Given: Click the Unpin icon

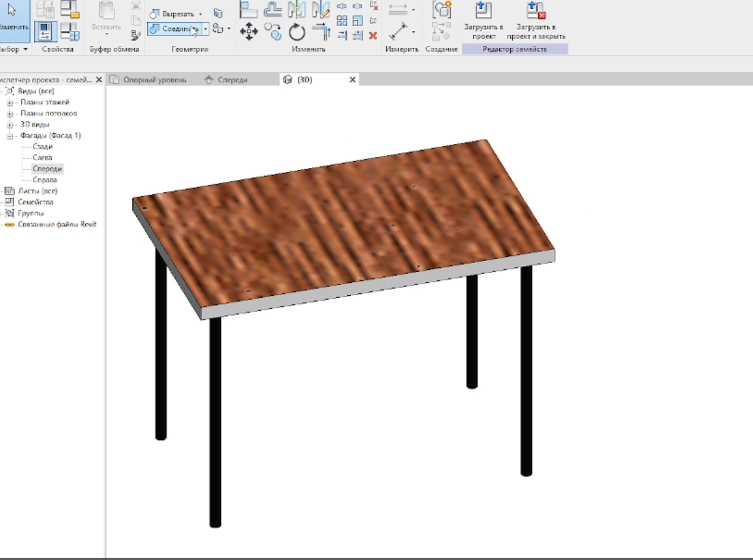Looking at the screenshot, I should (x=374, y=6).
